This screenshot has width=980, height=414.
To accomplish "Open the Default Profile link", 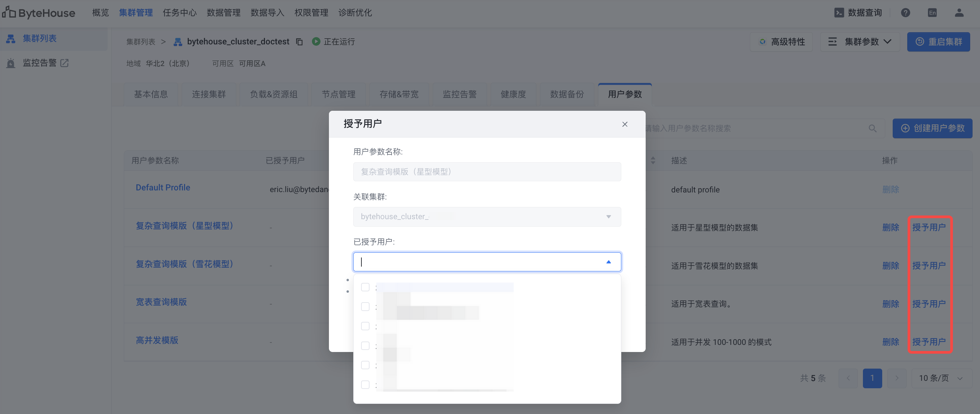I will pos(163,187).
